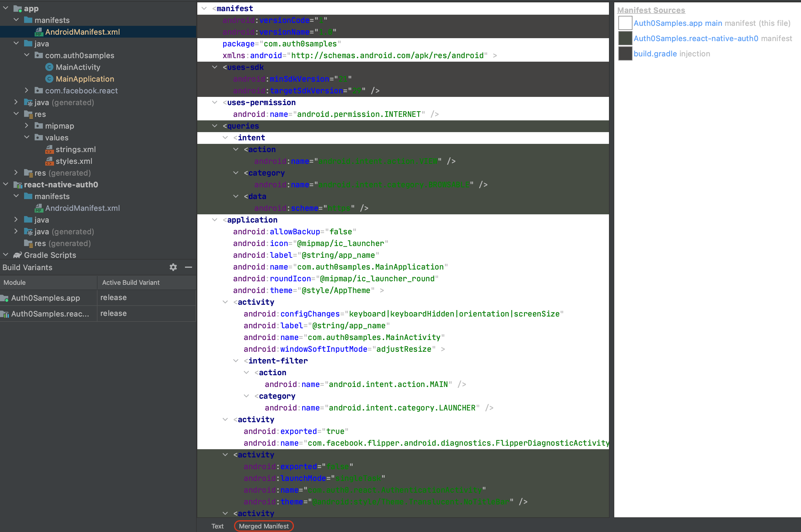Expand the mipmap resource folder
801x532 pixels.
pyautogui.click(x=27, y=126)
